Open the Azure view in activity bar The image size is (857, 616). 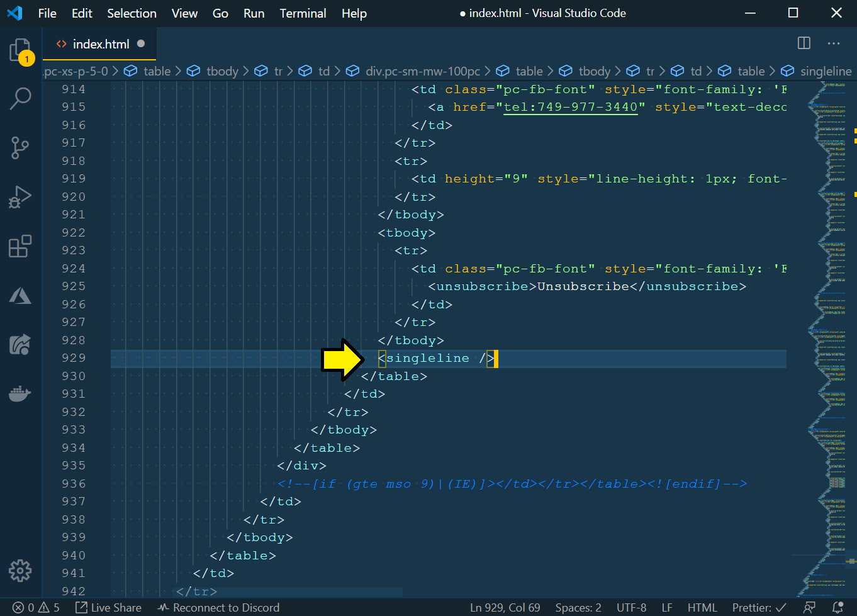[20, 295]
